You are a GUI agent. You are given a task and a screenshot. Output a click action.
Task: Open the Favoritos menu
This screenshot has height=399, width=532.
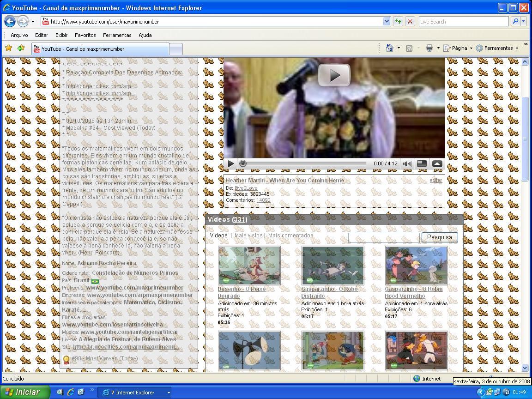point(85,35)
